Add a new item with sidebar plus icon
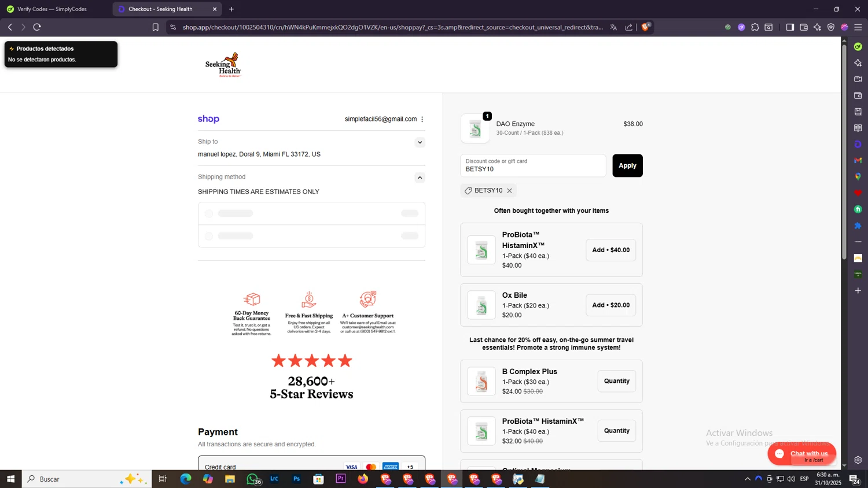Viewport: 868px width, 488px height. point(858,290)
